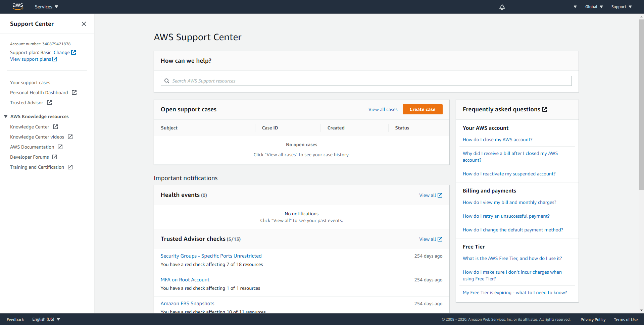Image resolution: width=644 pixels, height=325 pixels.
Task: Click Change support plan link
Action: pos(62,52)
